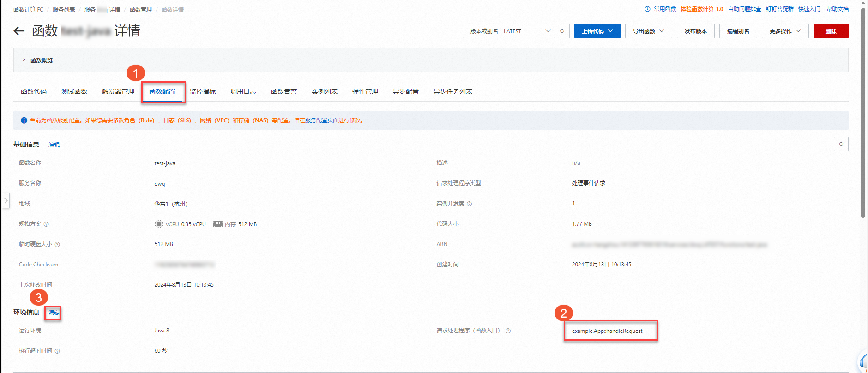Switch to the 函数代码 tab
Image resolution: width=868 pixels, height=373 pixels.
pyautogui.click(x=34, y=91)
